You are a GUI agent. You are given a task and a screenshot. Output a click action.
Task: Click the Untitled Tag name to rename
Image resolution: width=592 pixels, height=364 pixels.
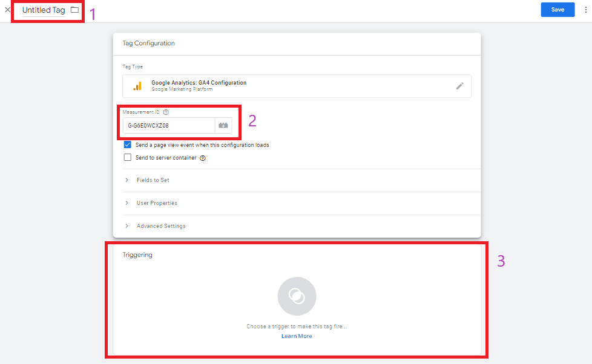44,10
